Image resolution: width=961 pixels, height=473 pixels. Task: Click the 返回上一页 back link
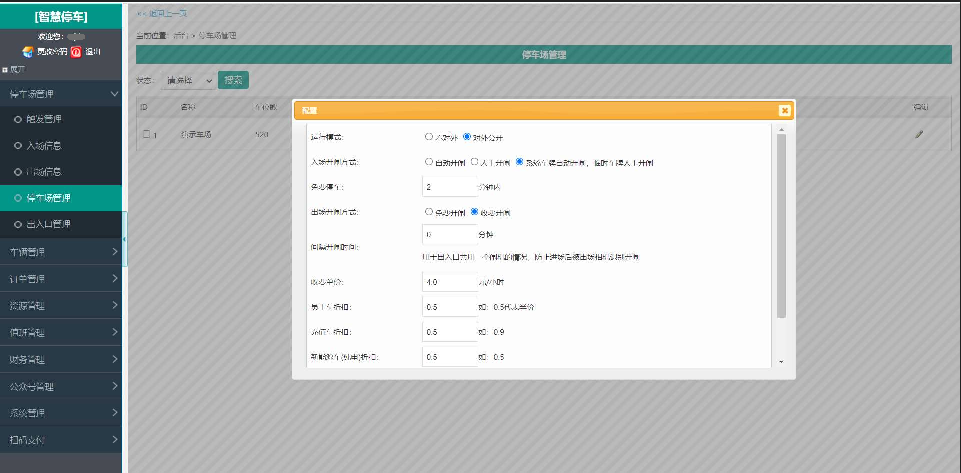tap(162, 13)
